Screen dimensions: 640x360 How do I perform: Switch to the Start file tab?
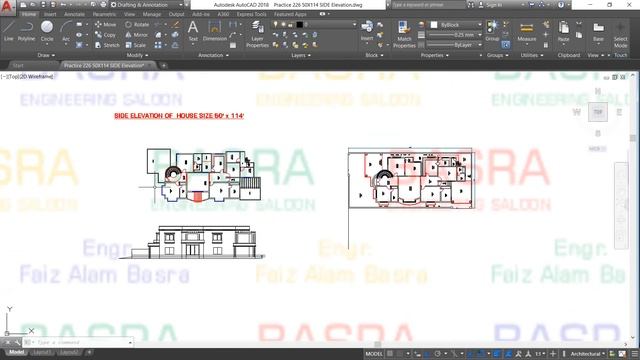point(18,65)
